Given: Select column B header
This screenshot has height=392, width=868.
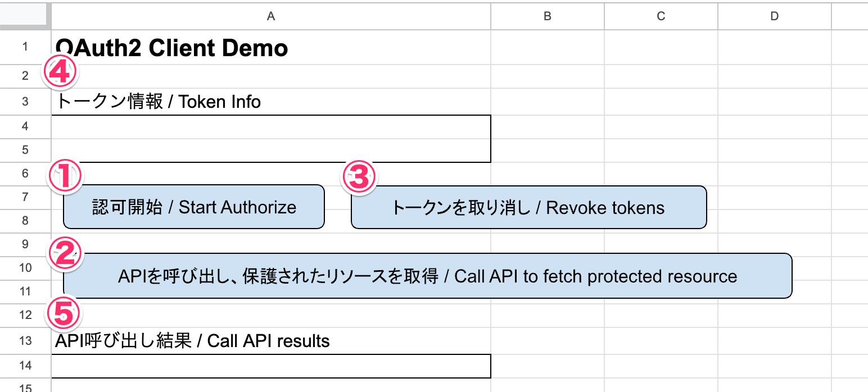Looking at the screenshot, I should point(547,16).
